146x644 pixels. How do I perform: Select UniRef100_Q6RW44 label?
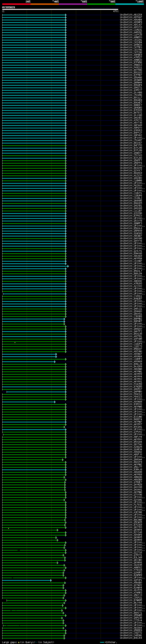pyautogui.click(x=131, y=82)
